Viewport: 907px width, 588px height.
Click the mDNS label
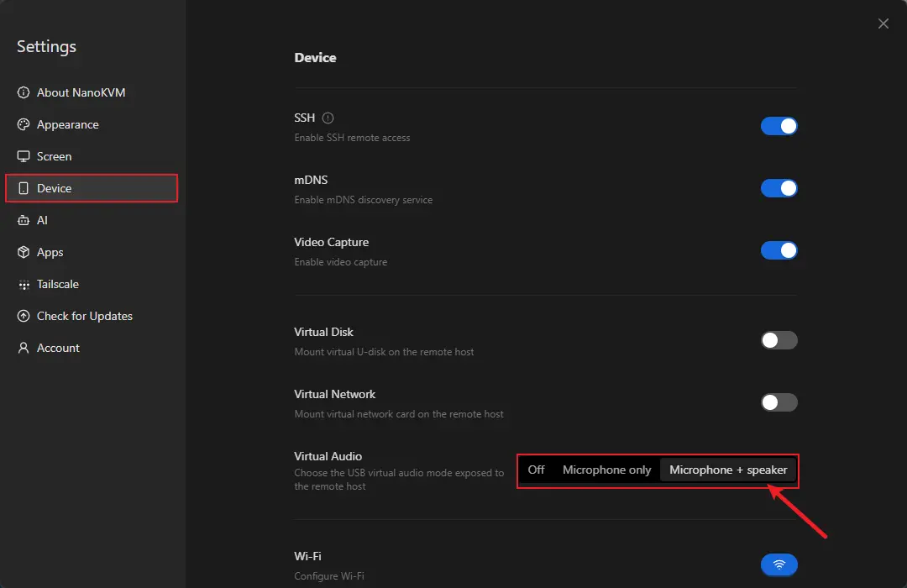click(x=311, y=180)
